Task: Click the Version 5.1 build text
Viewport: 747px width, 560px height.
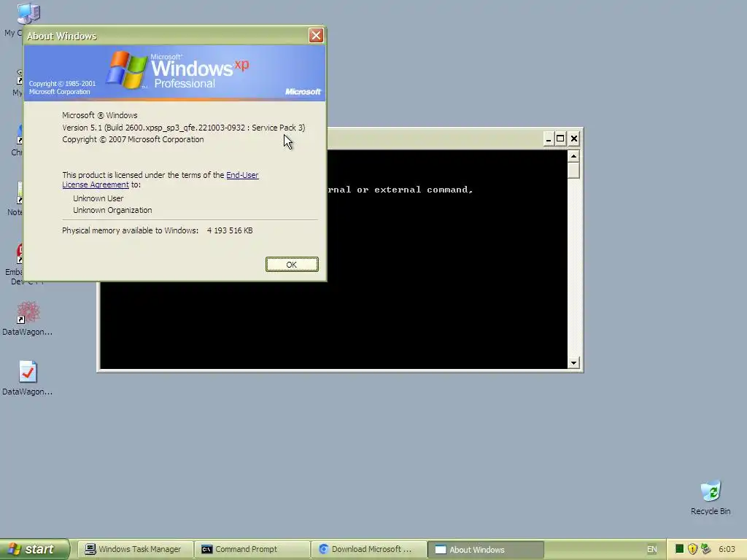Action: pyautogui.click(x=183, y=128)
